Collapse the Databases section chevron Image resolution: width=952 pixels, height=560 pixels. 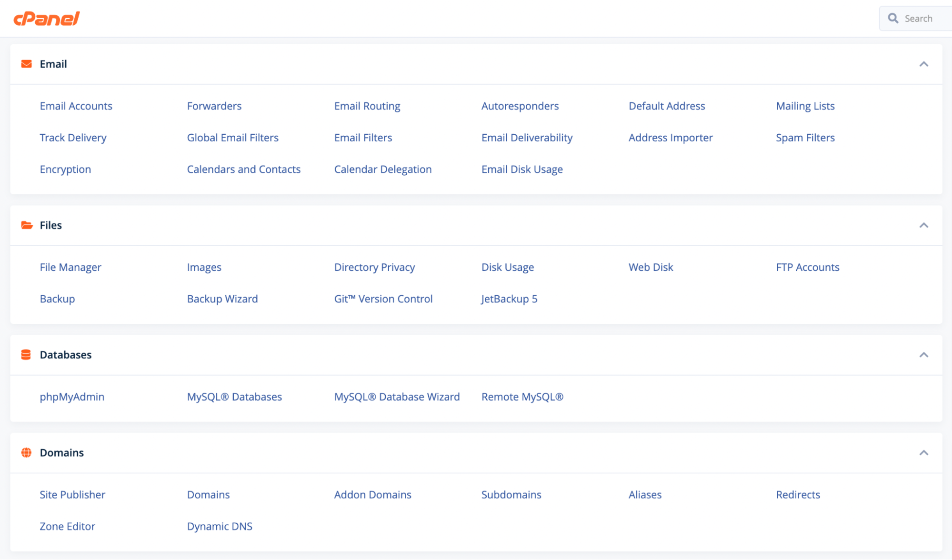(923, 355)
